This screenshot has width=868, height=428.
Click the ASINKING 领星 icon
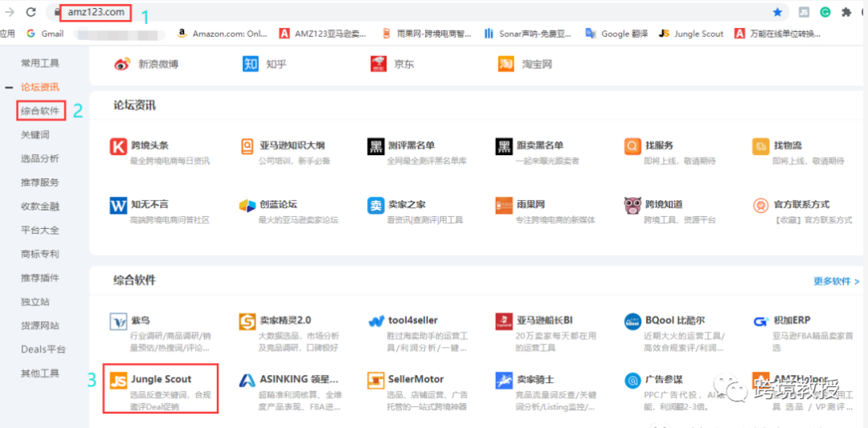point(247,381)
